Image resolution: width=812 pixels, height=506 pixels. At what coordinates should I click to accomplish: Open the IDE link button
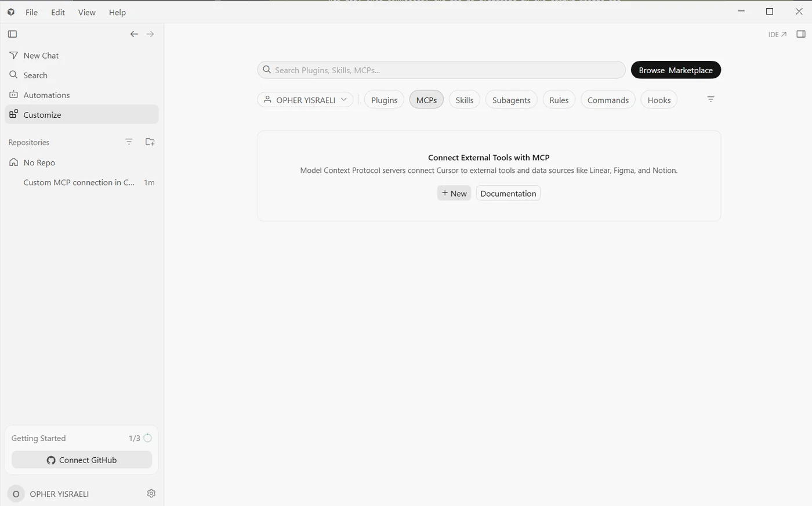coord(777,34)
